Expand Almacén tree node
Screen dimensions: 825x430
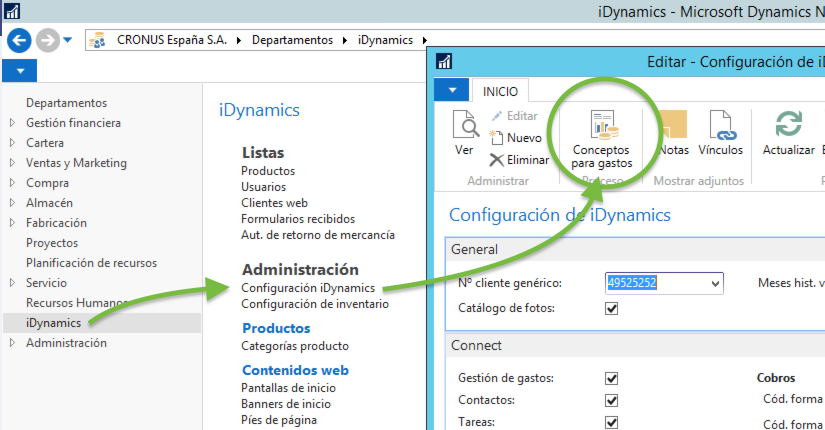(13, 203)
